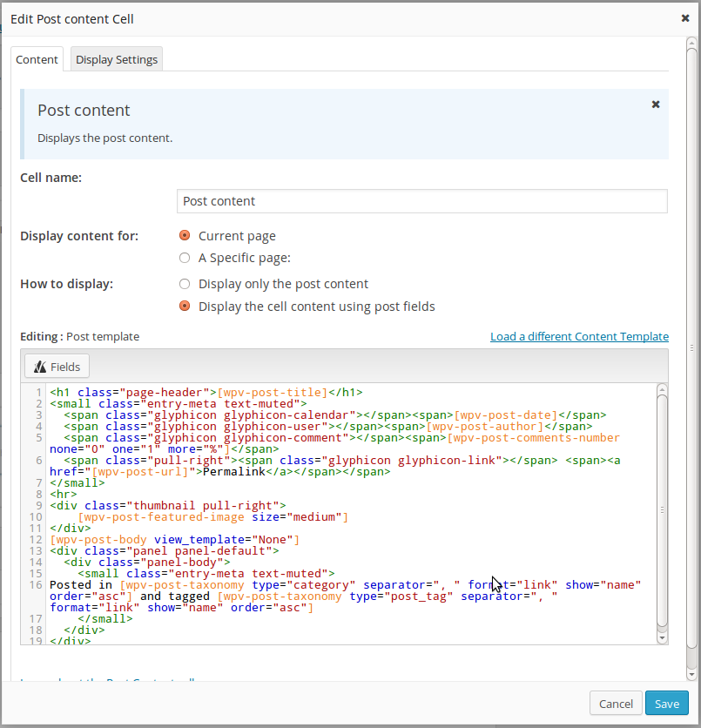
Task: Click the "and tagged" text in the code
Action: 174,597
